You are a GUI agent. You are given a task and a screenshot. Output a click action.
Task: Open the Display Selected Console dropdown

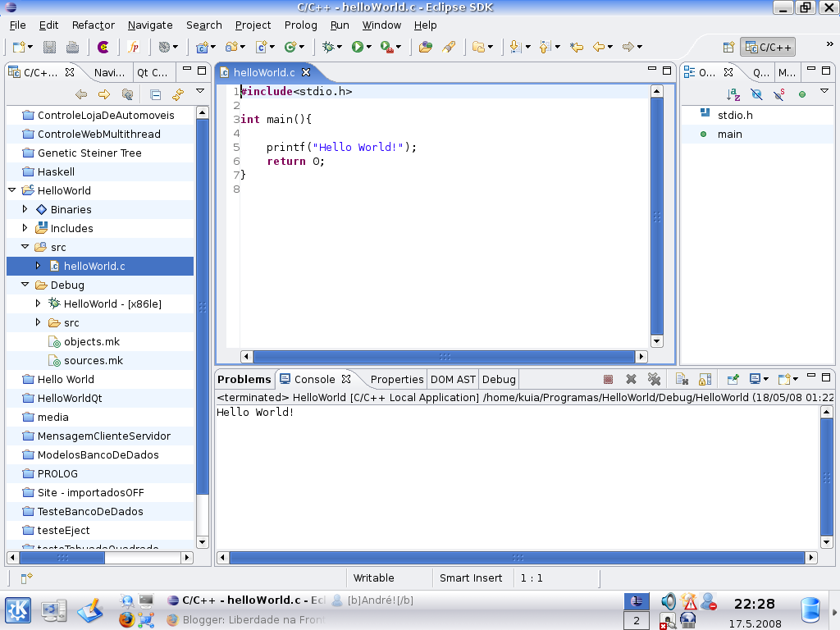click(766, 379)
